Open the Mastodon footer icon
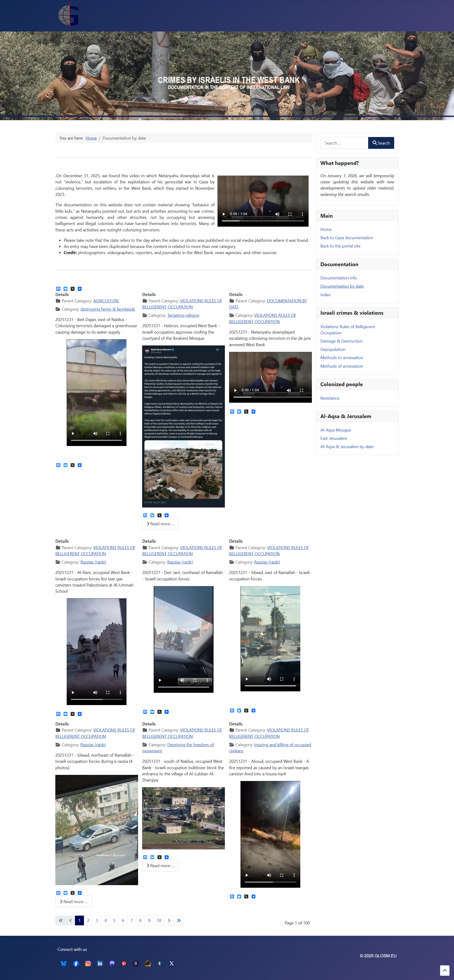The image size is (454, 980). (x=112, y=963)
